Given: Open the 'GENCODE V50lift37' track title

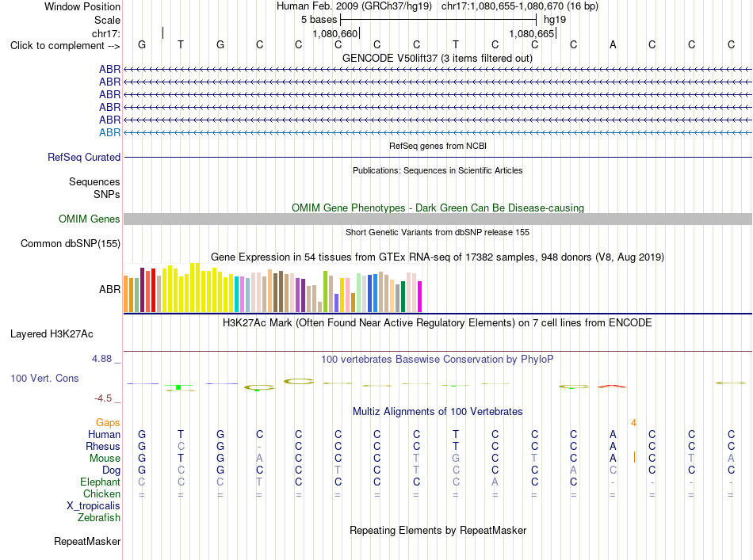Looking at the screenshot, I should 438,59.
